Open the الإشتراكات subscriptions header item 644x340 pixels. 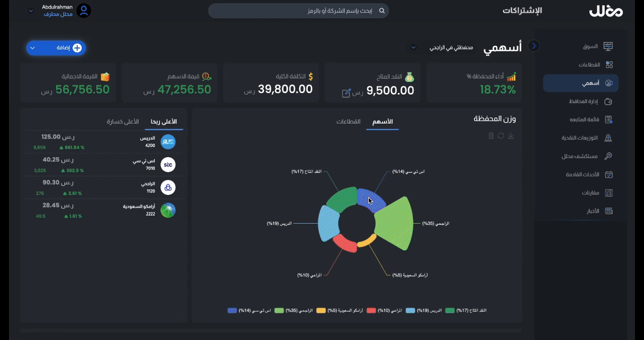pos(522,11)
